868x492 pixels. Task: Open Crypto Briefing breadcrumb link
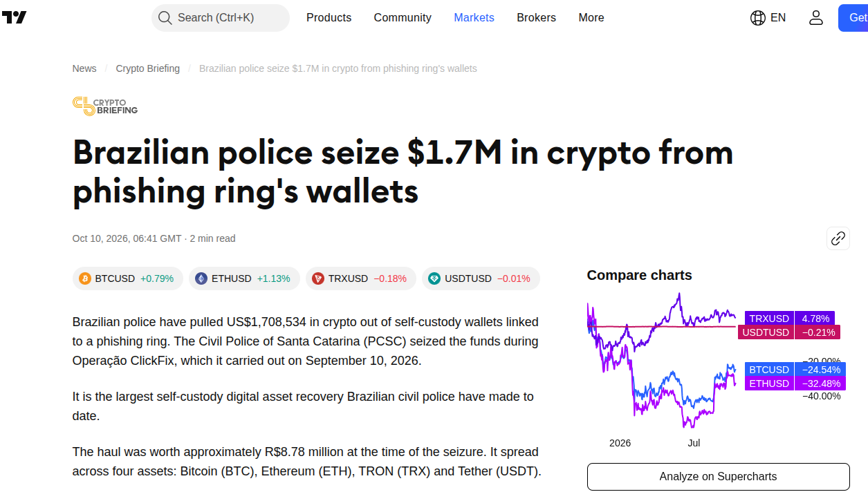click(x=148, y=68)
